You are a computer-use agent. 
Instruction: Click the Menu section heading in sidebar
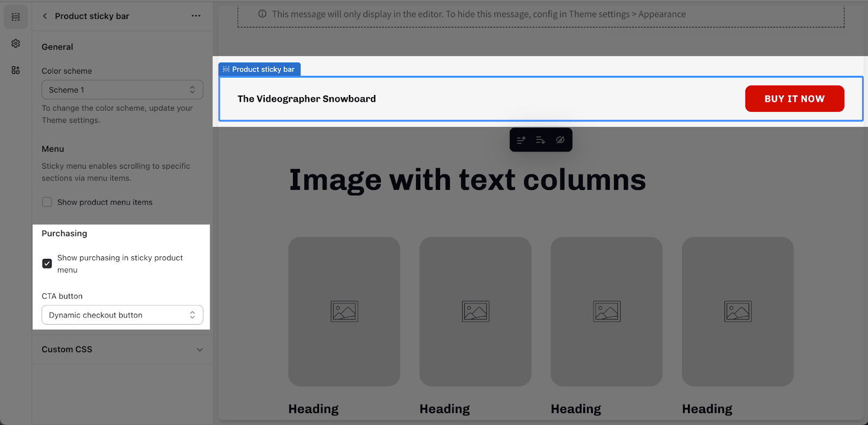tap(53, 149)
